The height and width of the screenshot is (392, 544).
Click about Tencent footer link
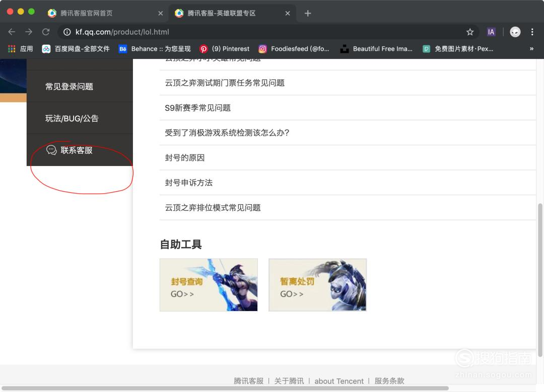pos(339,381)
